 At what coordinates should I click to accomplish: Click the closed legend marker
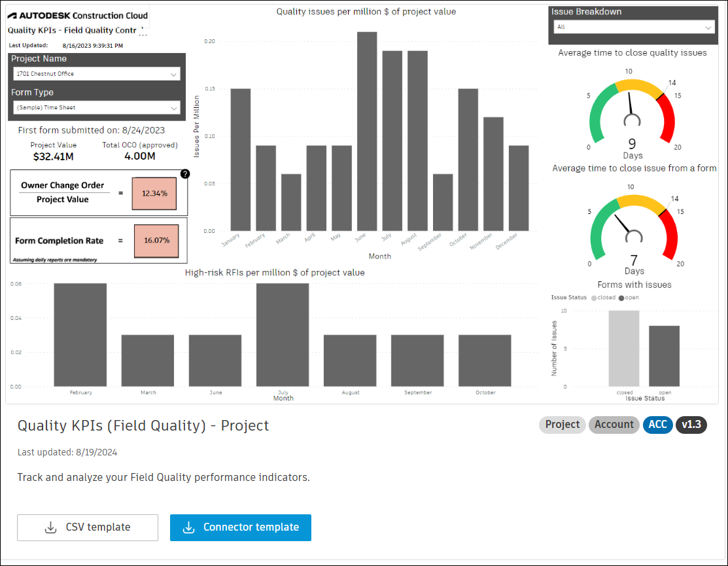594,298
